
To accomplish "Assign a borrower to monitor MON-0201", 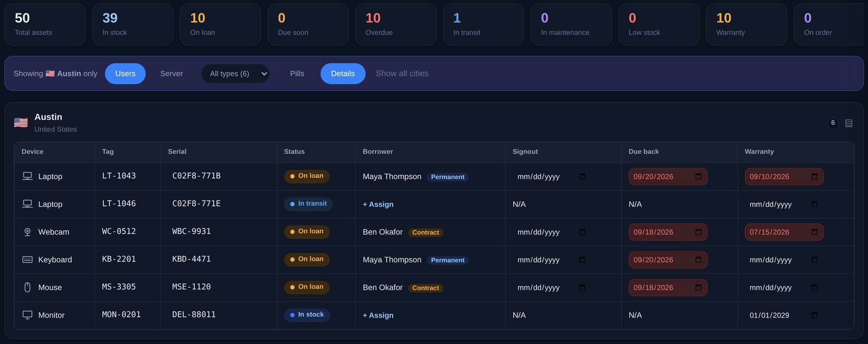I will point(378,315).
